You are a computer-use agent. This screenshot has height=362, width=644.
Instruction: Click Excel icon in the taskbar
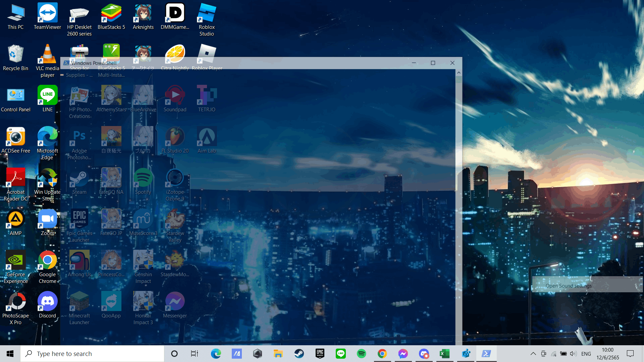(x=444, y=354)
